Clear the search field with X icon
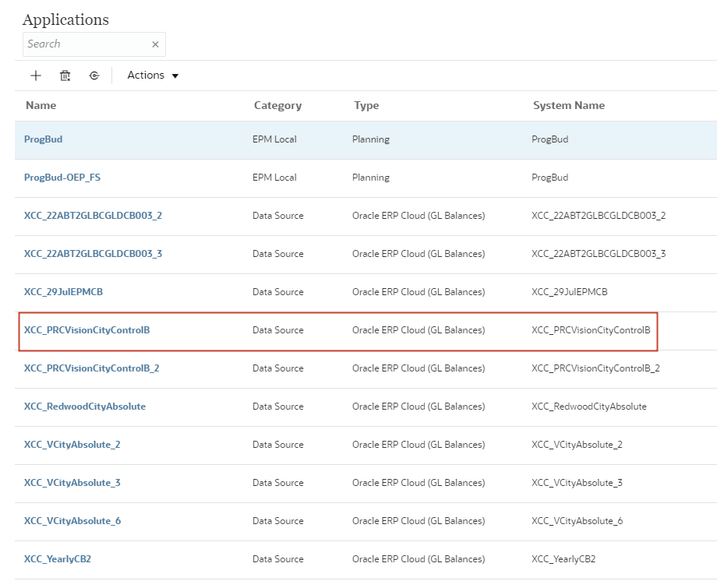Screen dimensions: 717x588 [x=155, y=44]
